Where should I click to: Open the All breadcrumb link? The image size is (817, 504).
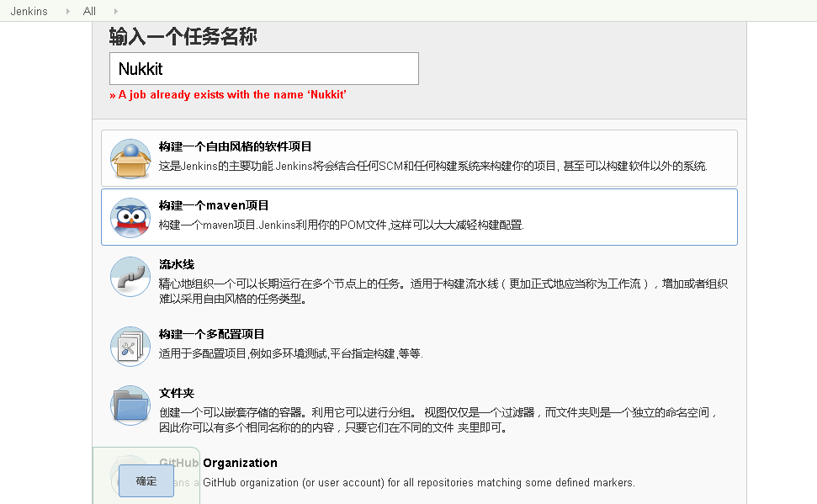pyautogui.click(x=89, y=11)
